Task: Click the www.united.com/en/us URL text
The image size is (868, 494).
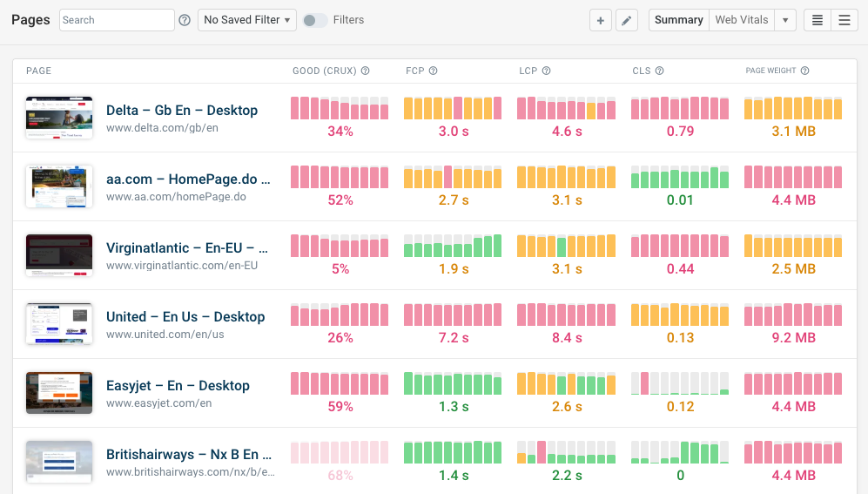Action: [165, 335]
